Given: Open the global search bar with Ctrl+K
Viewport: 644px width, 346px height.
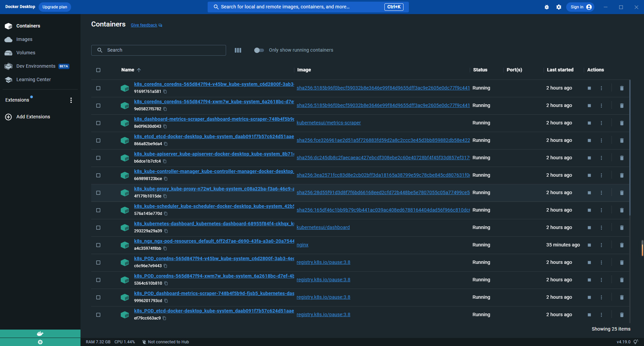Looking at the screenshot, I should point(308,7).
